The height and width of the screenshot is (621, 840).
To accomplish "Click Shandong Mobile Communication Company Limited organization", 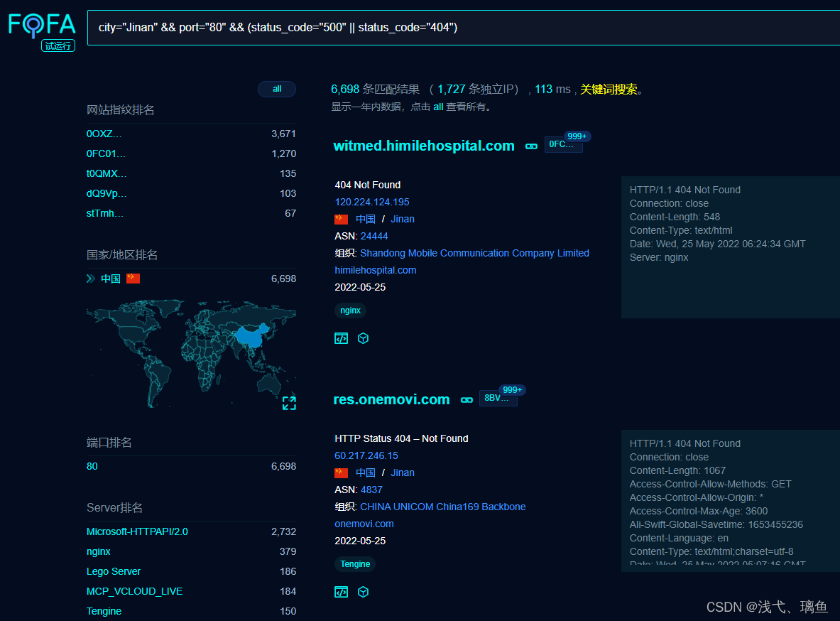I will coord(474,253).
